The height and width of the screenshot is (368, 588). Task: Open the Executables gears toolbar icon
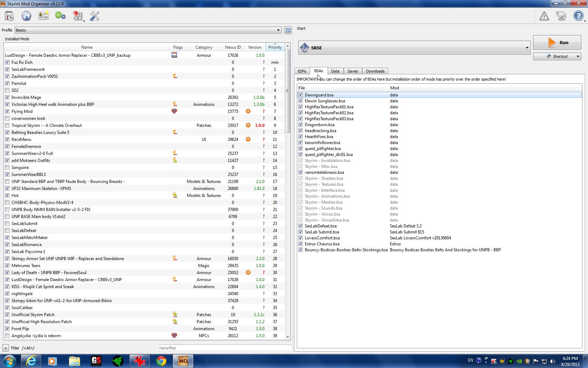pyautogui.click(x=60, y=16)
